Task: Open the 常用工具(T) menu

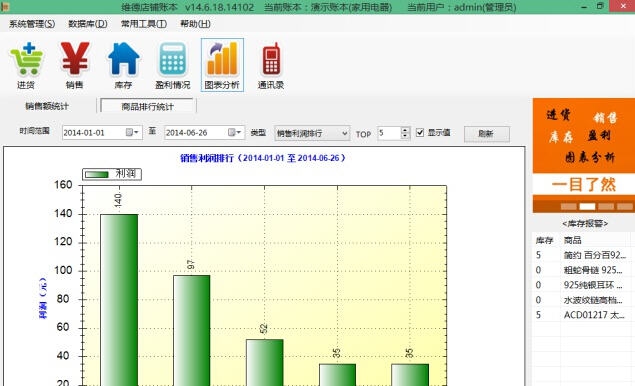Action: pyautogui.click(x=144, y=24)
